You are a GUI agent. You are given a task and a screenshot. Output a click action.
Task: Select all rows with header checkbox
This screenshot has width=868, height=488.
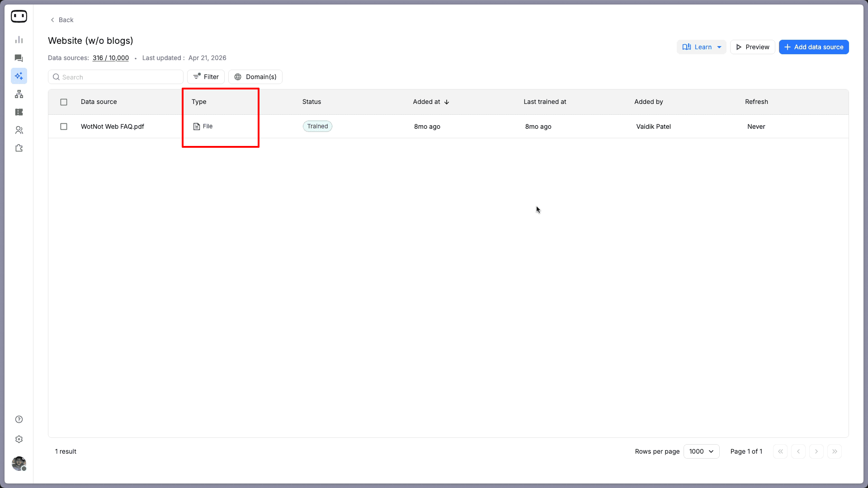(x=64, y=102)
